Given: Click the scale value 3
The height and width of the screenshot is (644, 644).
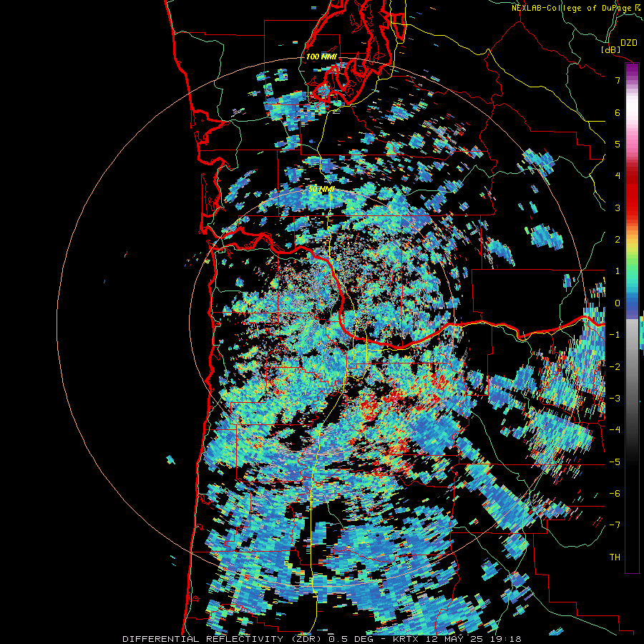Looking at the screenshot, I should point(618,208).
